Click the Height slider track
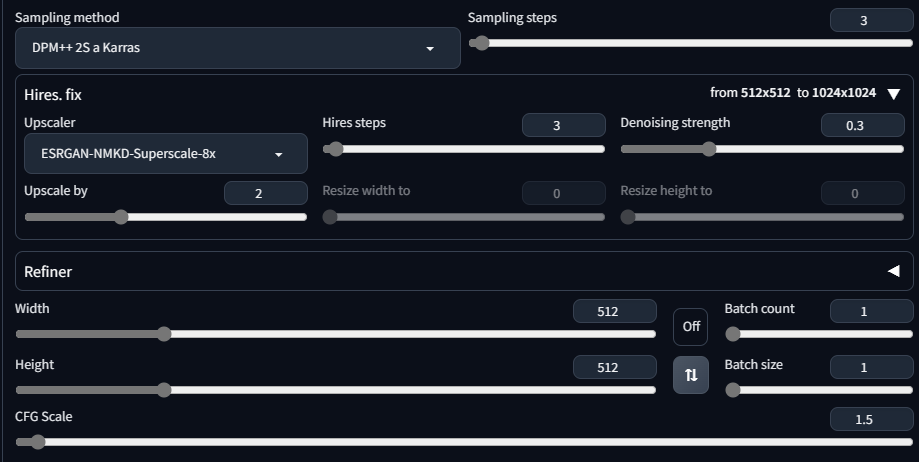The height and width of the screenshot is (462, 919). [336, 390]
